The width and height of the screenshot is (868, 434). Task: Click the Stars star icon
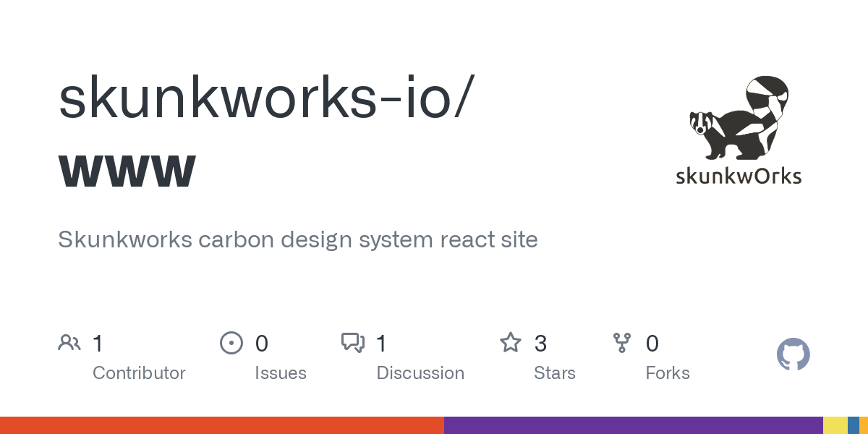click(x=511, y=343)
